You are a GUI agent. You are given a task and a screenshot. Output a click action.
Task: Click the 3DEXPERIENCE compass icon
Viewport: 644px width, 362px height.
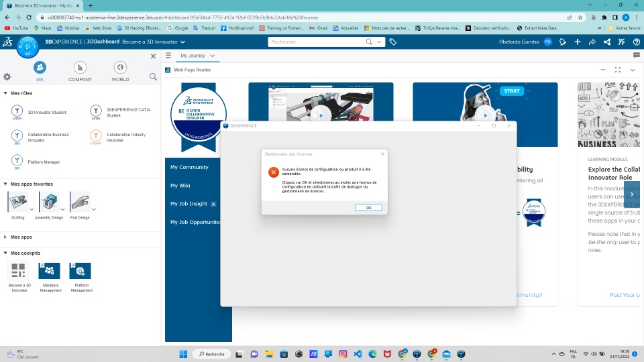point(28,47)
